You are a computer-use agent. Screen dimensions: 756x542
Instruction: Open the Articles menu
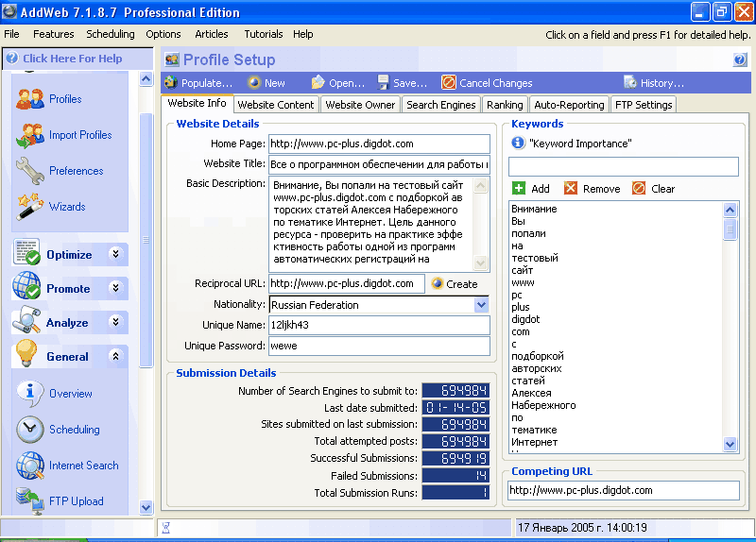(211, 34)
